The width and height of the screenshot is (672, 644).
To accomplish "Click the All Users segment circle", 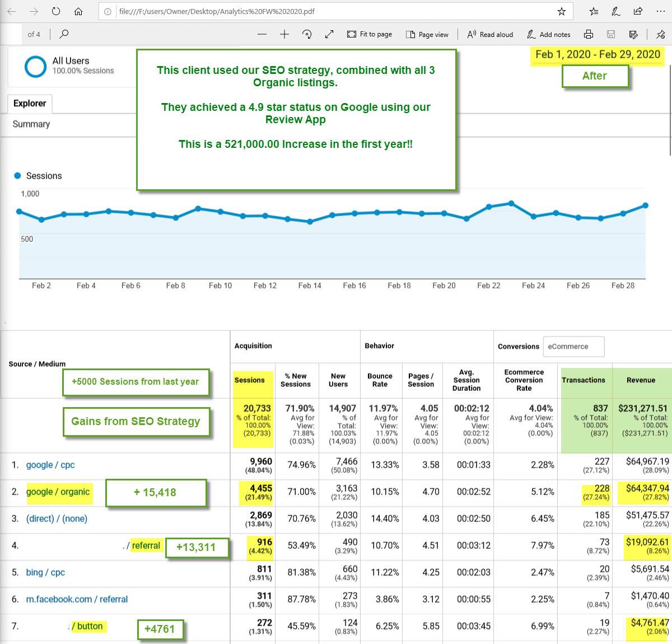I will pos(35,66).
